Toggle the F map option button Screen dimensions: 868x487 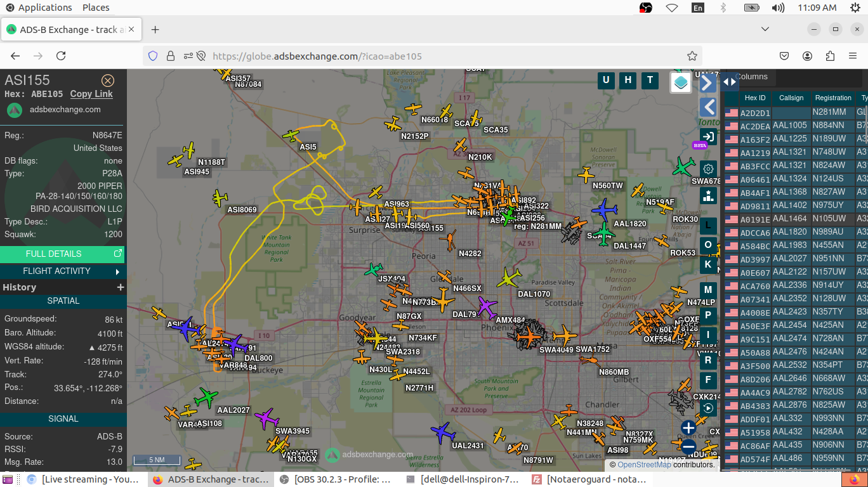coord(708,380)
